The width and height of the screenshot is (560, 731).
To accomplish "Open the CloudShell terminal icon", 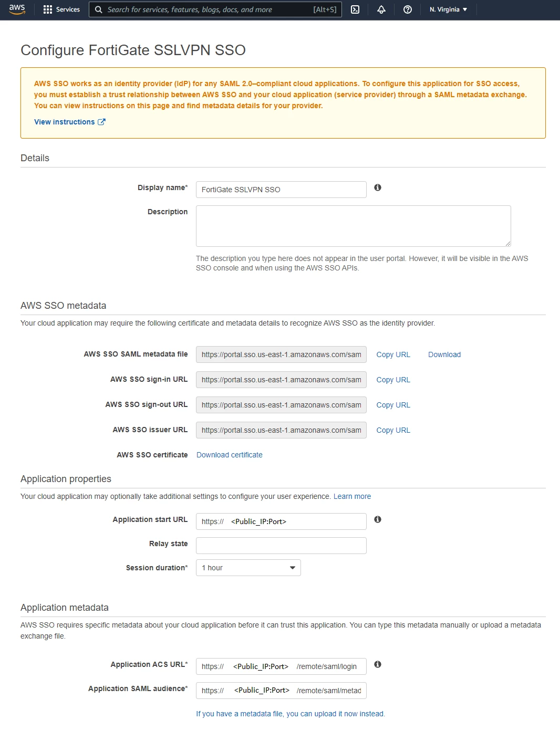I will pyautogui.click(x=355, y=9).
